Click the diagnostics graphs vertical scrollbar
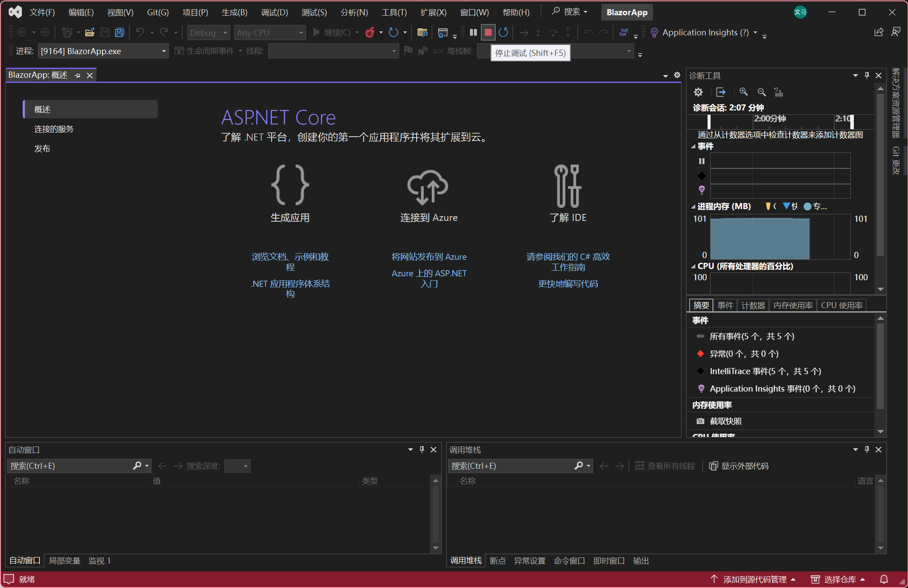The width and height of the screenshot is (908, 588). (880, 175)
